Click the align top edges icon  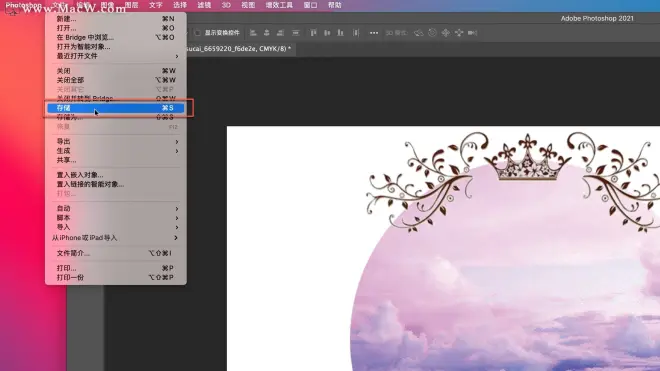313,33
